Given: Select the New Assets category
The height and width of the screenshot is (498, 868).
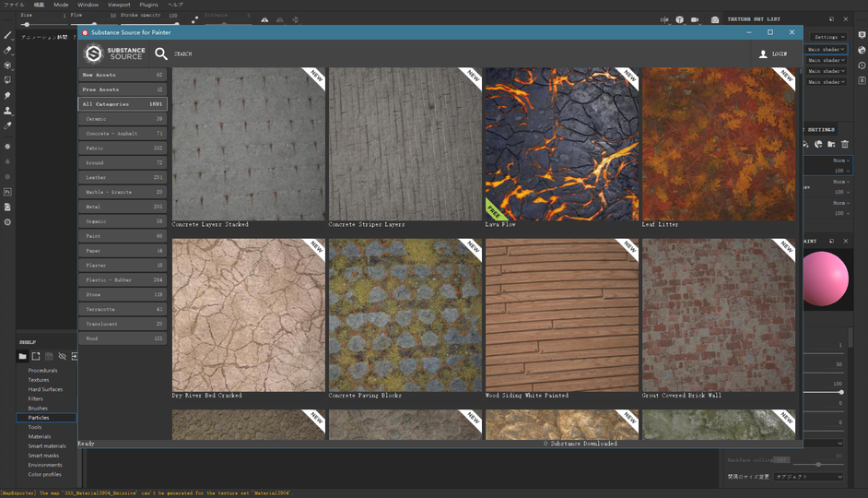Looking at the screenshot, I should click(x=123, y=75).
